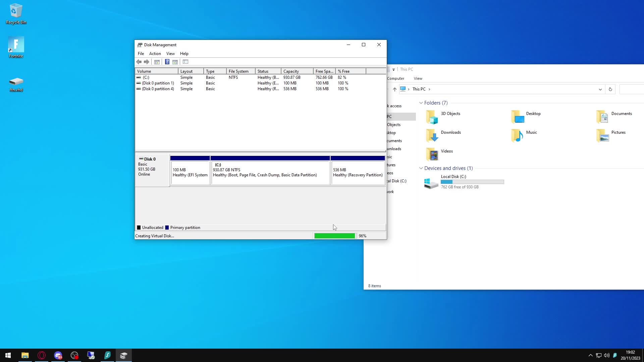644x362 pixels.
Task: Open the address bar dropdown arrow
Action: click(x=600, y=89)
